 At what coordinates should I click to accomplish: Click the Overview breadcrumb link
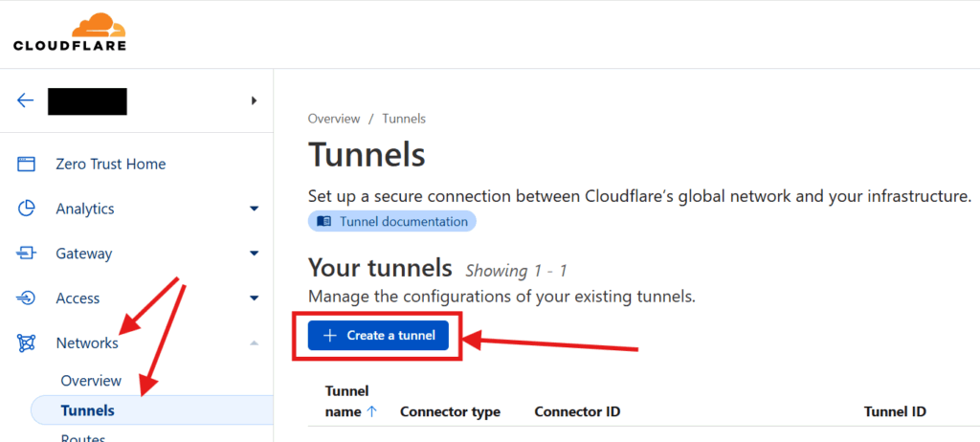point(334,119)
